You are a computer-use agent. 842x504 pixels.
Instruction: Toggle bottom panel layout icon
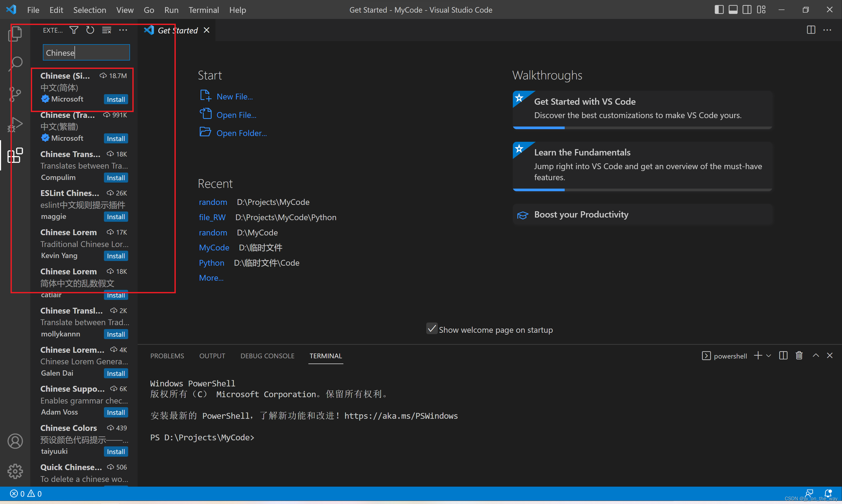point(733,9)
